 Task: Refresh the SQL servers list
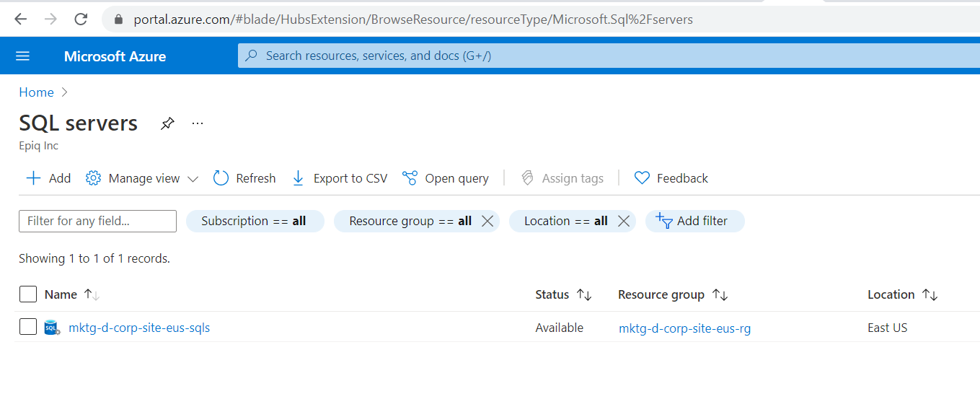(244, 178)
